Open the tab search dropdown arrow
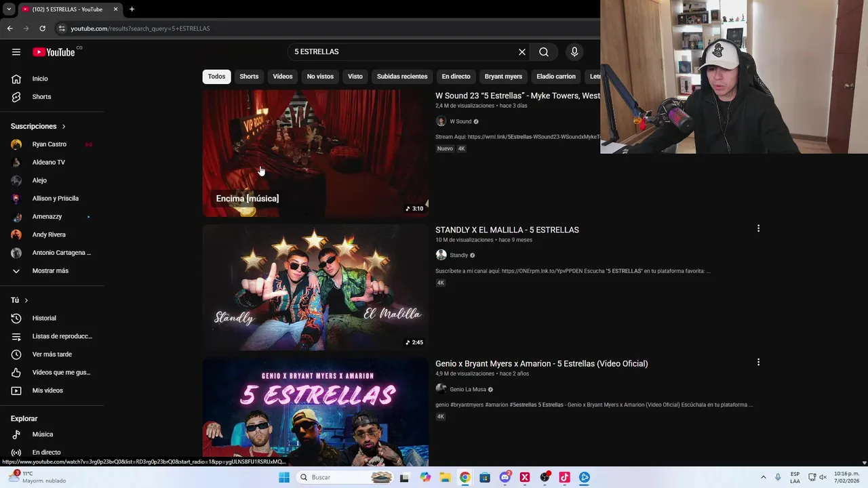 [9, 9]
